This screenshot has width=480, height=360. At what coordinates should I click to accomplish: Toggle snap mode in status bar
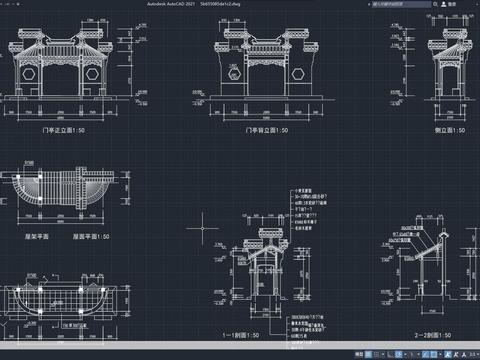(x=376, y=354)
